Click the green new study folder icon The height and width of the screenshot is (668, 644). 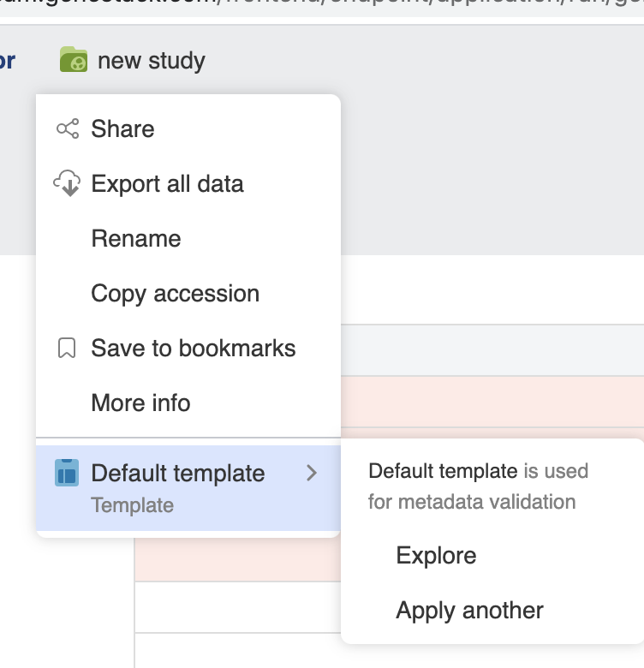coord(74,59)
